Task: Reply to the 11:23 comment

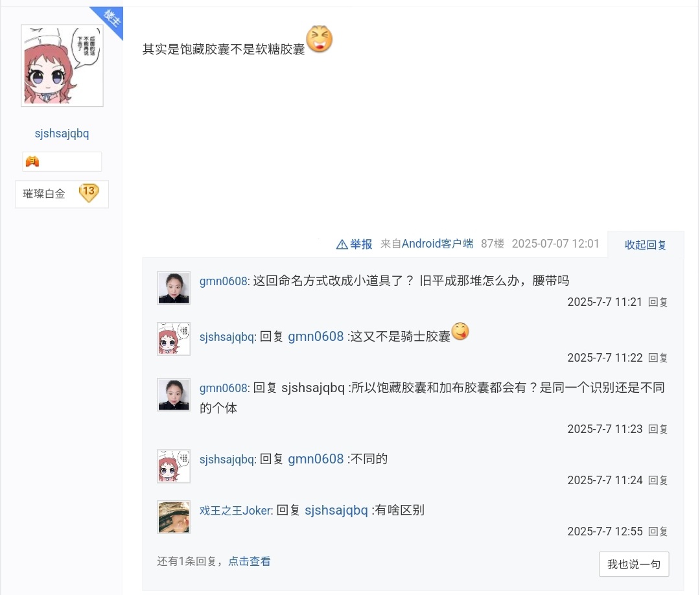Action: click(658, 430)
